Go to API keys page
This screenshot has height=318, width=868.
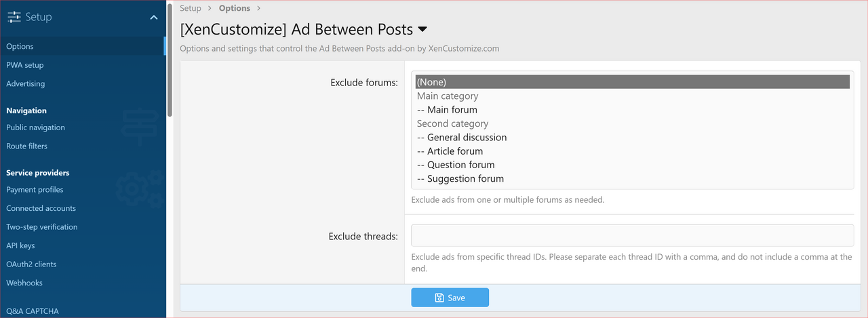(x=20, y=245)
